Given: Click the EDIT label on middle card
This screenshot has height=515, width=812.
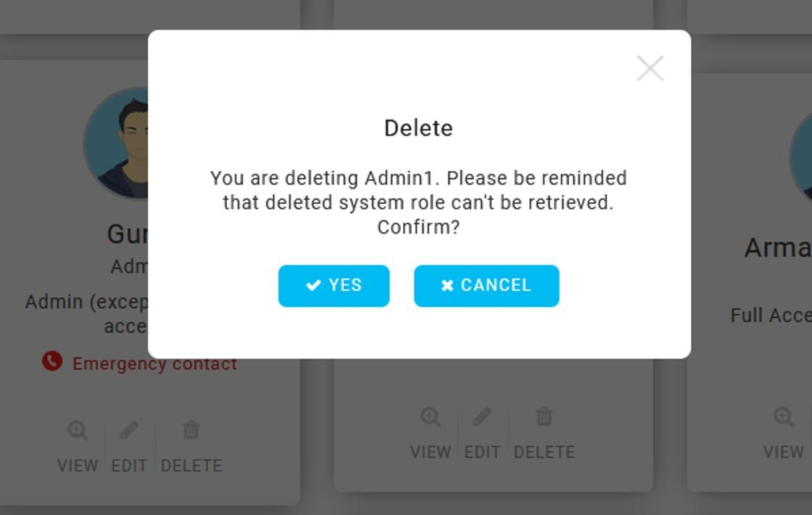Looking at the screenshot, I should (482, 453).
